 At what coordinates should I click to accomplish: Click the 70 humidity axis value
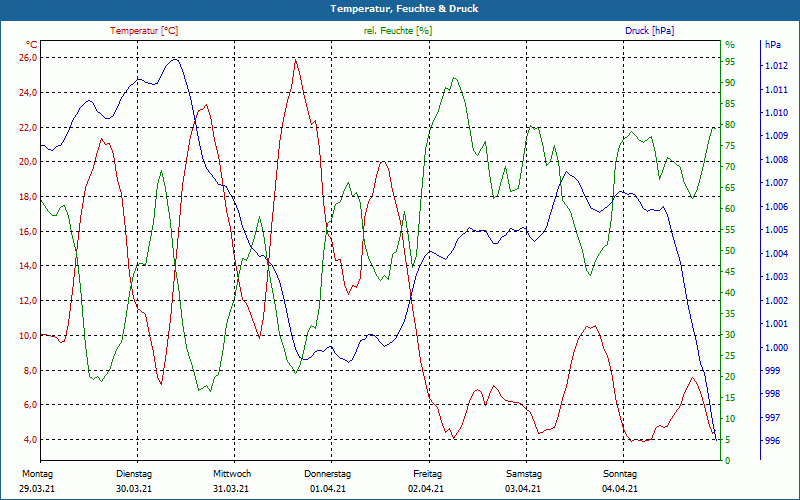(x=730, y=167)
